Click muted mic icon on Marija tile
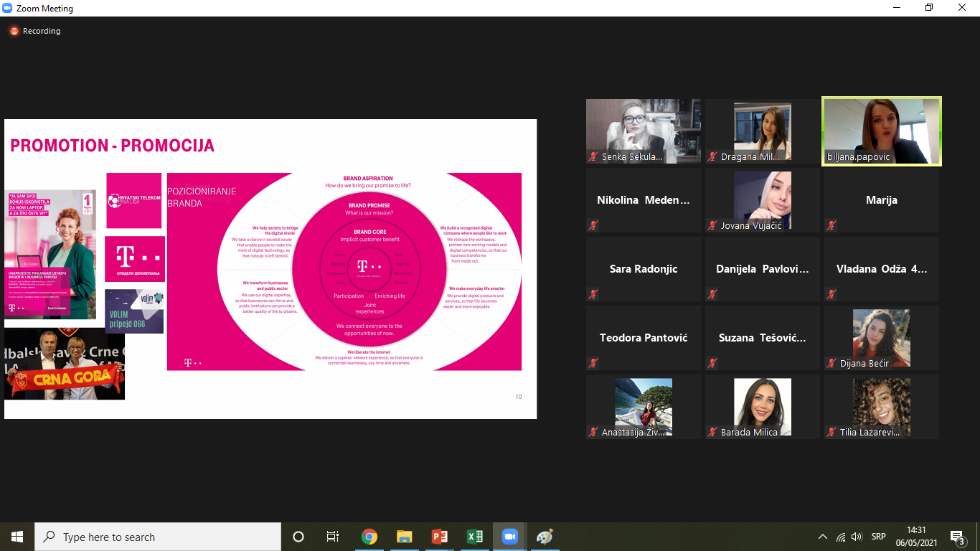The height and width of the screenshot is (551, 980). coord(831,225)
